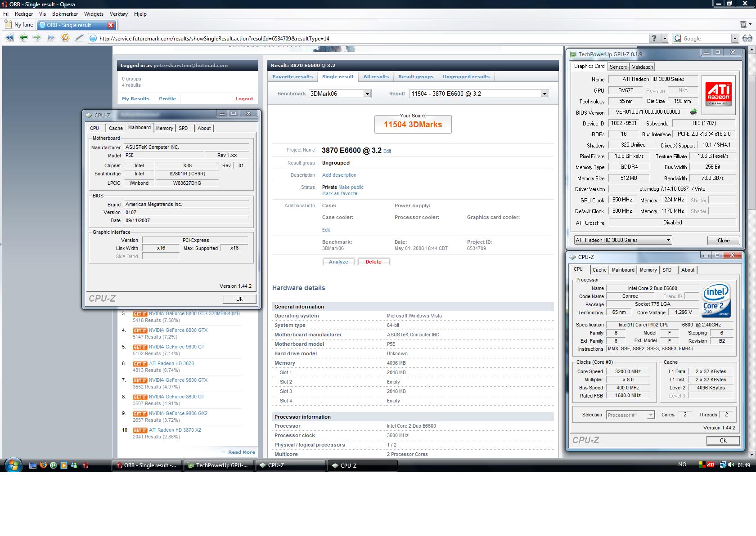Click the Mark as favorite link
The height and width of the screenshot is (536, 756).
click(340, 193)
